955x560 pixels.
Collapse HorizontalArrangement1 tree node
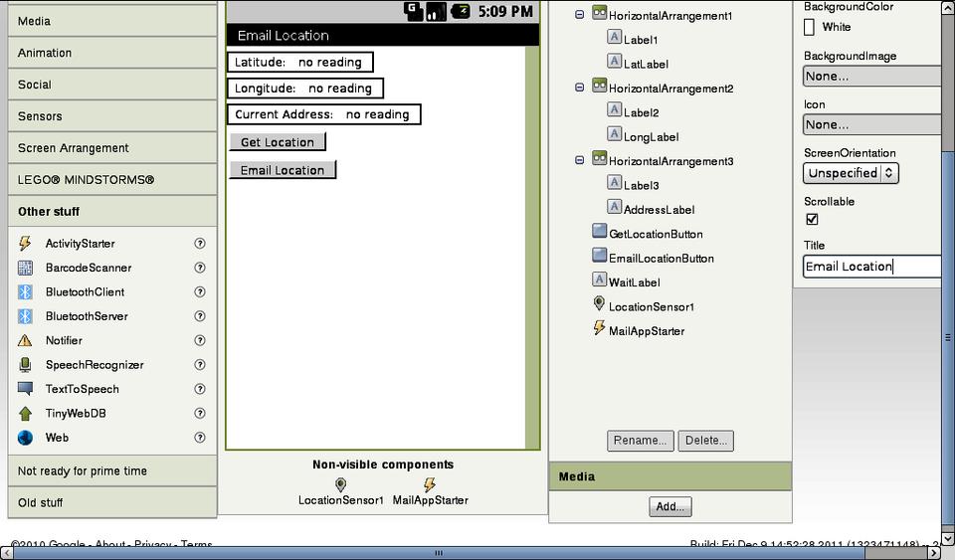(579, 15)
